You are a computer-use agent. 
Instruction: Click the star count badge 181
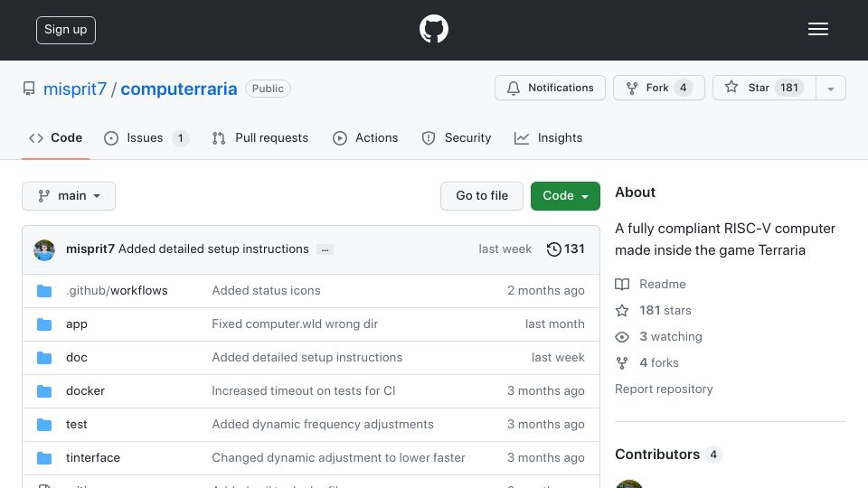[x=788, y=88]
